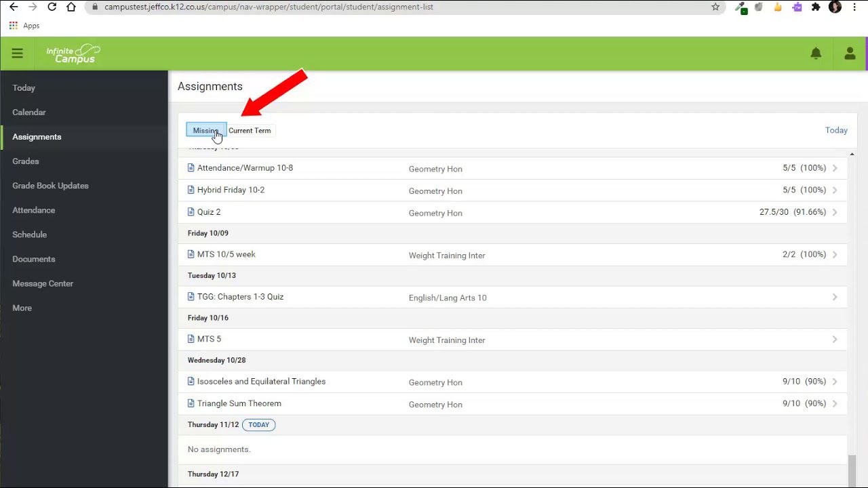The width and height of the screenshot is (868, 488).
Task: Expand MTS 10/5 week row chevron
Action: [835, 254]
